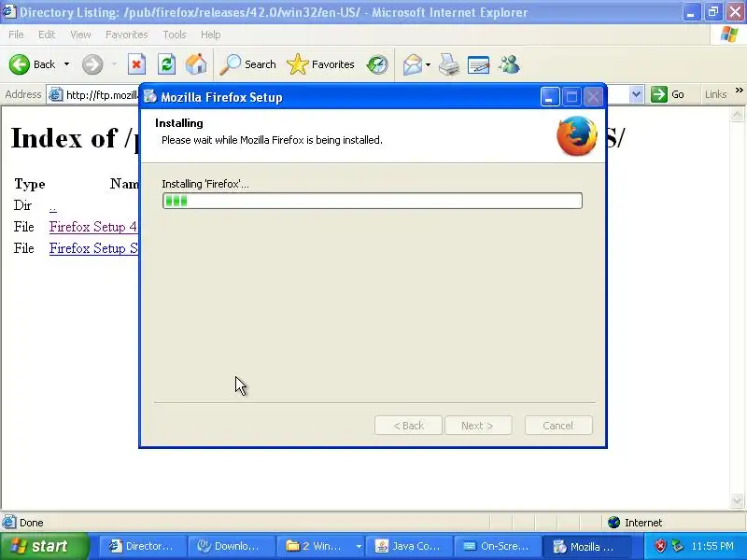Click the network connection tray icon
Image resolution: width=747 pixels, height=560 pixels.
678,546
